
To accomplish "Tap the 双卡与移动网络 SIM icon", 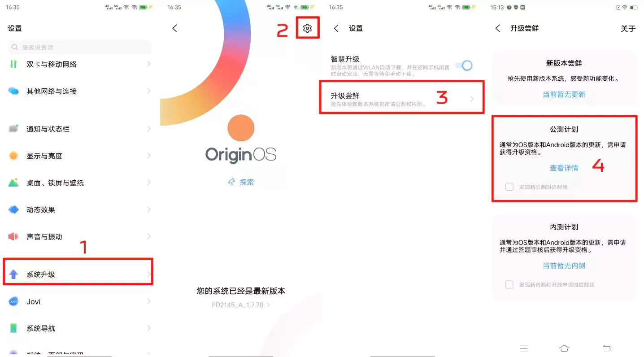I will (x=13, y=64).
